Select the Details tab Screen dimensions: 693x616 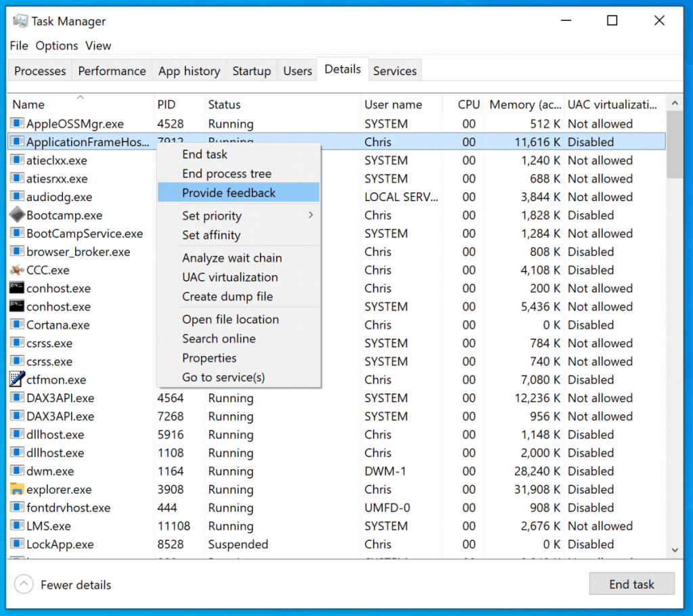pyautogui.click(x=342, y=69)
